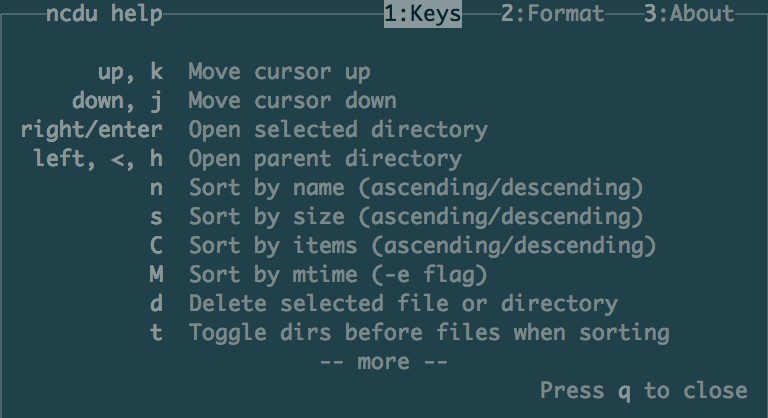768x418 pixels.
Task: Click 'Sort by mtime (-e flag)' line
Action: (x=345, y=275)
